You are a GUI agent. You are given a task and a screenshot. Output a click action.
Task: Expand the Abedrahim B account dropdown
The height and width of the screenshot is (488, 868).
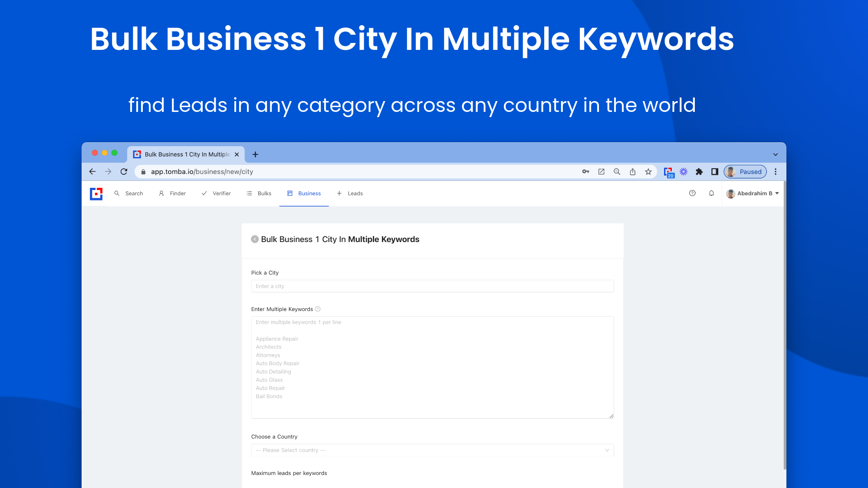753,193
